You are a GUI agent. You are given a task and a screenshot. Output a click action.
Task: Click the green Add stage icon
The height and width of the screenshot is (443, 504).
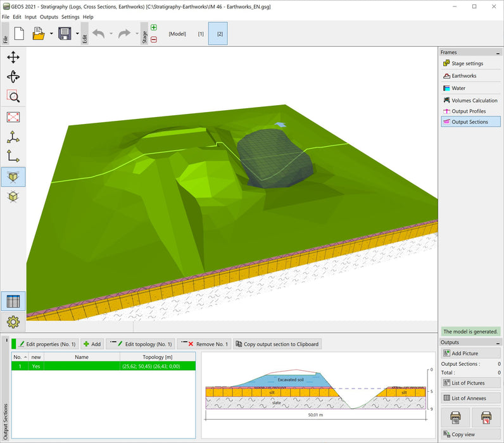(154, 28)
